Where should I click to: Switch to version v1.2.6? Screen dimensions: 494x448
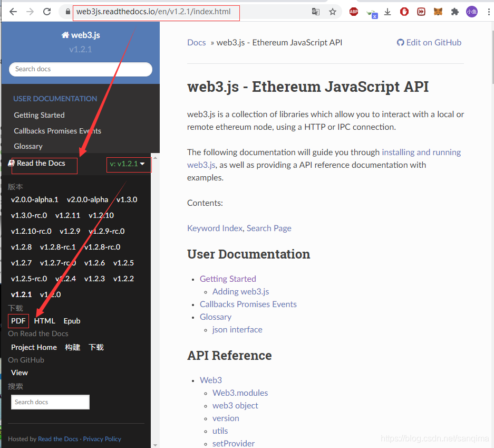pyautogui.click(x=94, y=263)
